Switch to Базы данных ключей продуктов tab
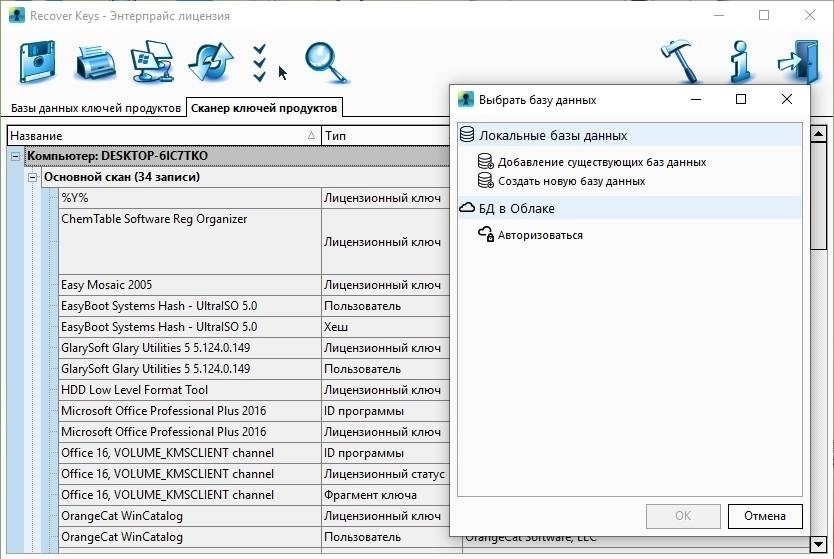 coord(96,108)
